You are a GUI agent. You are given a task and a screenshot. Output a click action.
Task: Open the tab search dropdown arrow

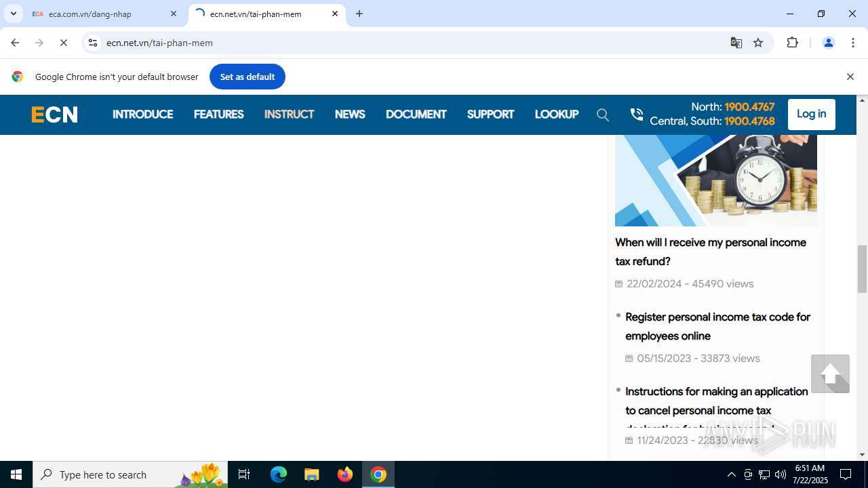[x=13, y=14]
